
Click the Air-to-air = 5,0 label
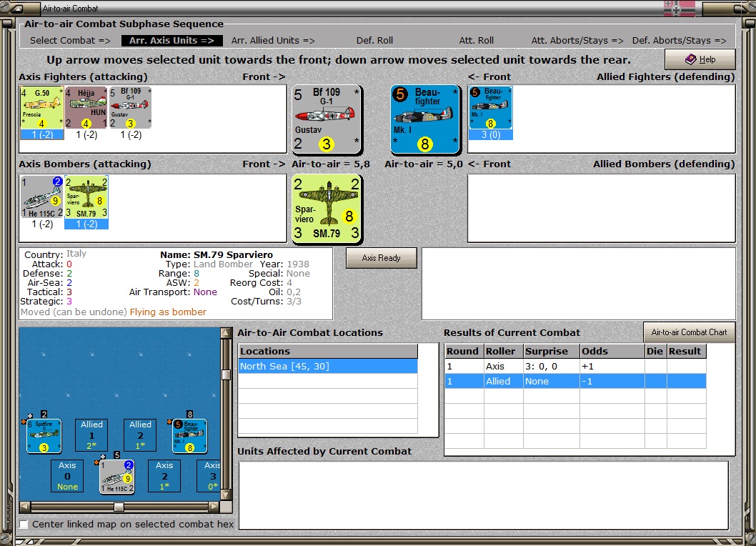point(423,164)
